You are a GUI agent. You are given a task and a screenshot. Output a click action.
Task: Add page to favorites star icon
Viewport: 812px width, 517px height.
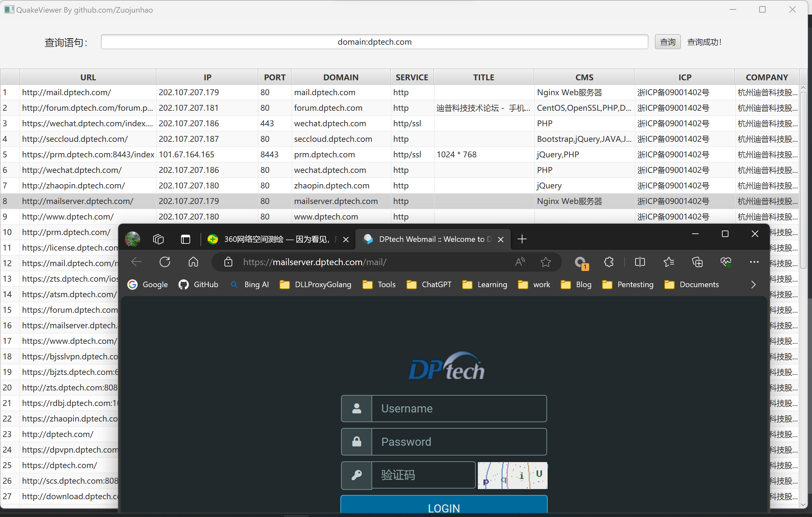tap(545, 262)
